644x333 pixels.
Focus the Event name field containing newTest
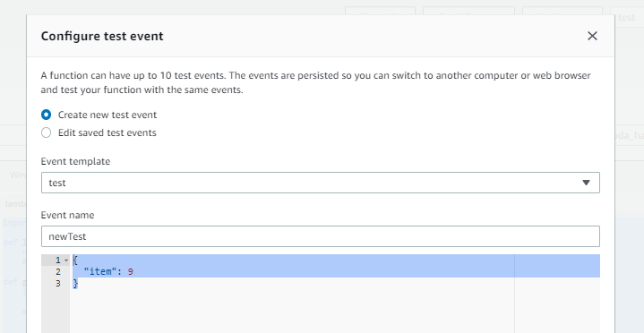321,236
